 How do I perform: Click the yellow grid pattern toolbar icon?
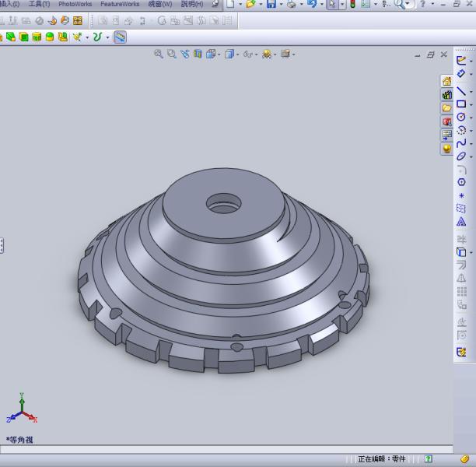point(78,21)
